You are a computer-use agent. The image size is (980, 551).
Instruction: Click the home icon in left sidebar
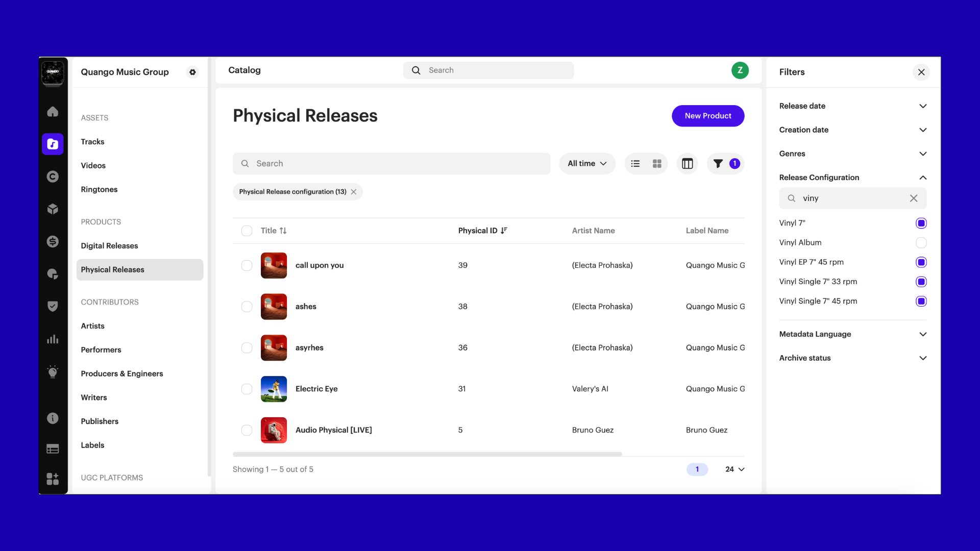pyautogui.click(x=53, y=112)
